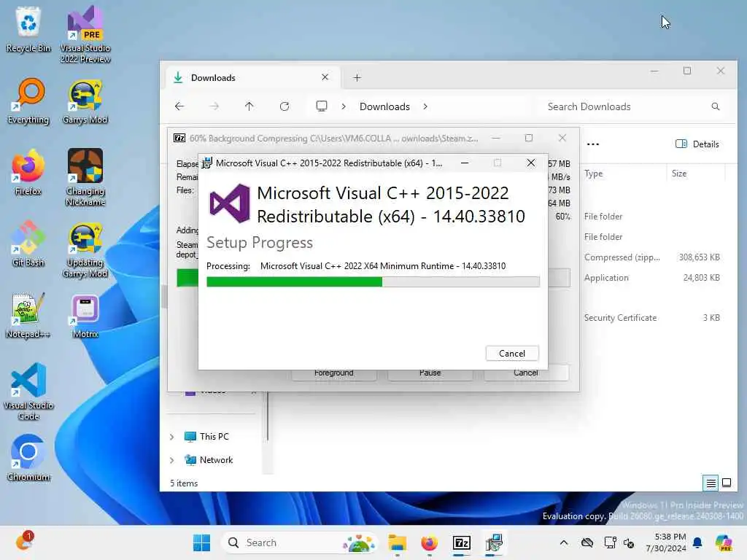Click Foreground button in 7-Zip window

pyautogui.click(x=334, y=373)
